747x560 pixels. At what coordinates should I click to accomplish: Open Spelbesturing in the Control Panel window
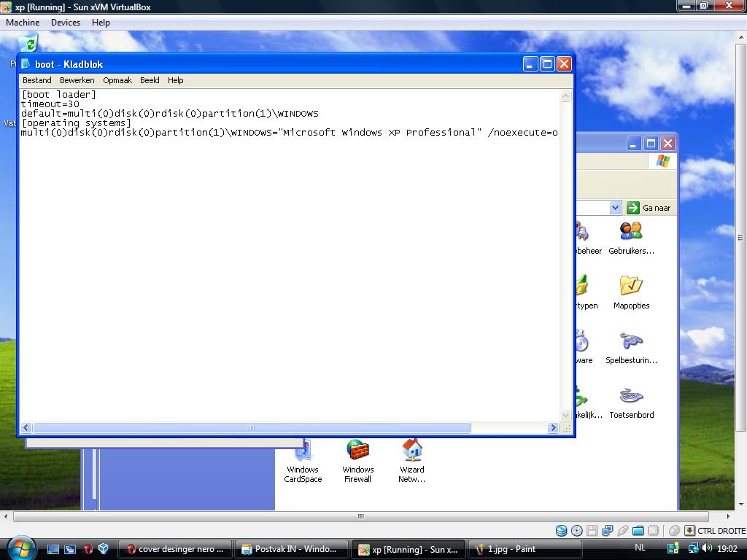(x=631, y=348)
